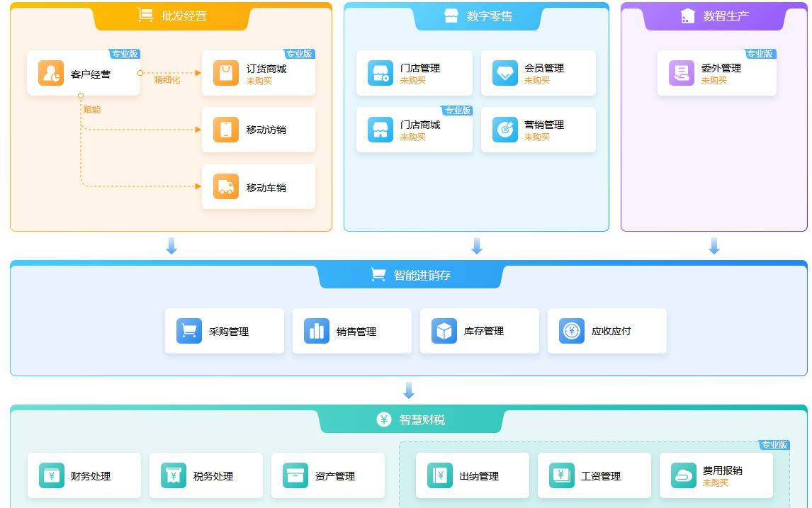812x508 pixels.
Task: Open the 出纳管理 module
Action: click(473, 475)
